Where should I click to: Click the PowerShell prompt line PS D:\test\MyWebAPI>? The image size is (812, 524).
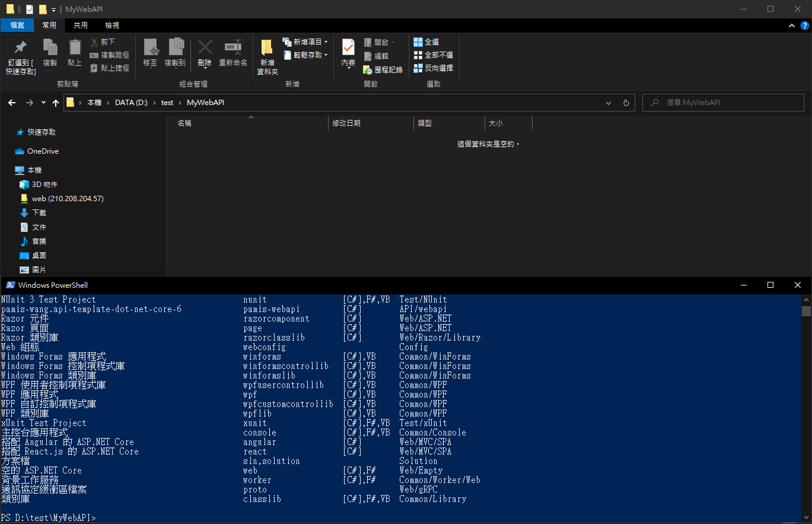coord(48,518)
